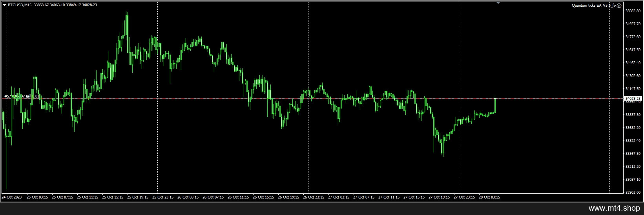Viewport: 644px width, 215px height.
Task: Click the 27 Oct 15:15 time label
Action: point(414,197)
